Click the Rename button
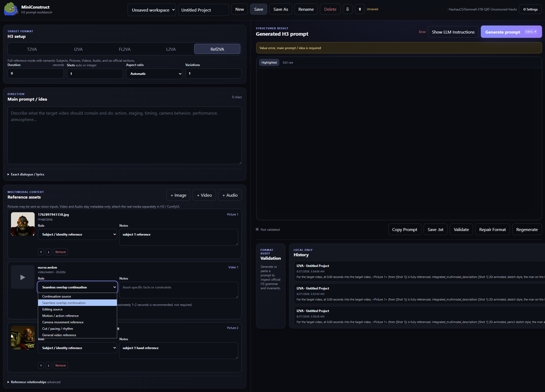This screenshot has height=392, width=545. (306, 9)
